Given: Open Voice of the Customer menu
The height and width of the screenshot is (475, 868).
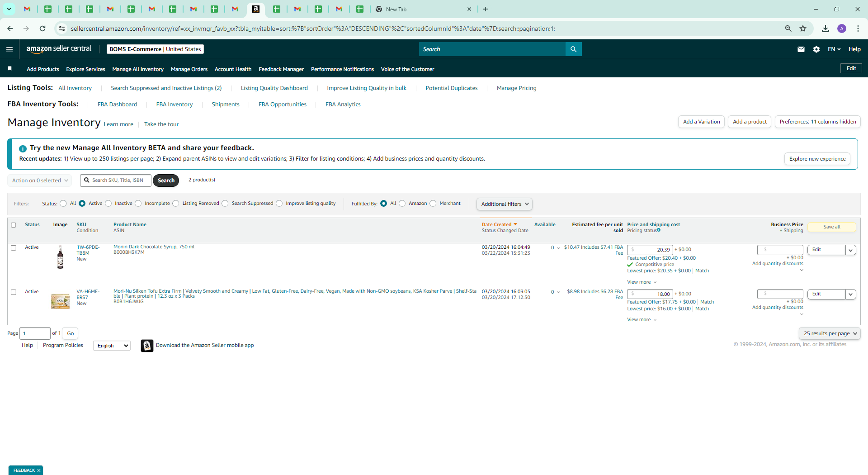Looking at the screenshot, I should 407,69.
